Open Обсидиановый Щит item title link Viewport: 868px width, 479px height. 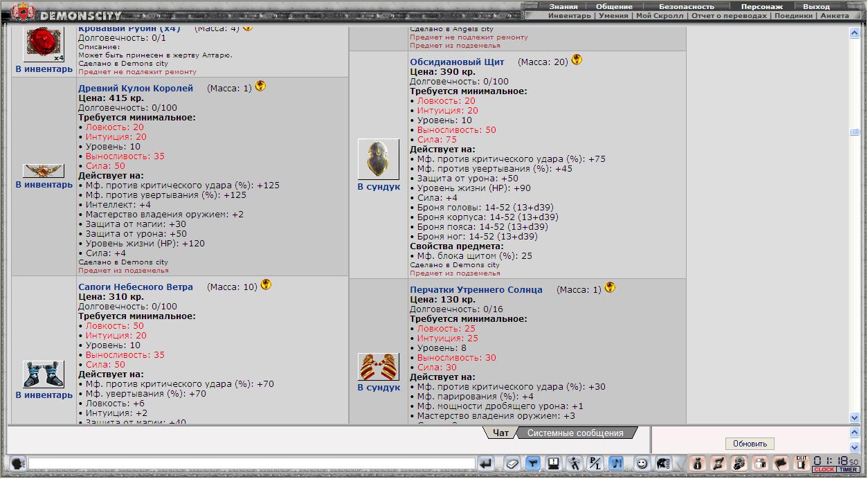tap(457, 62)
